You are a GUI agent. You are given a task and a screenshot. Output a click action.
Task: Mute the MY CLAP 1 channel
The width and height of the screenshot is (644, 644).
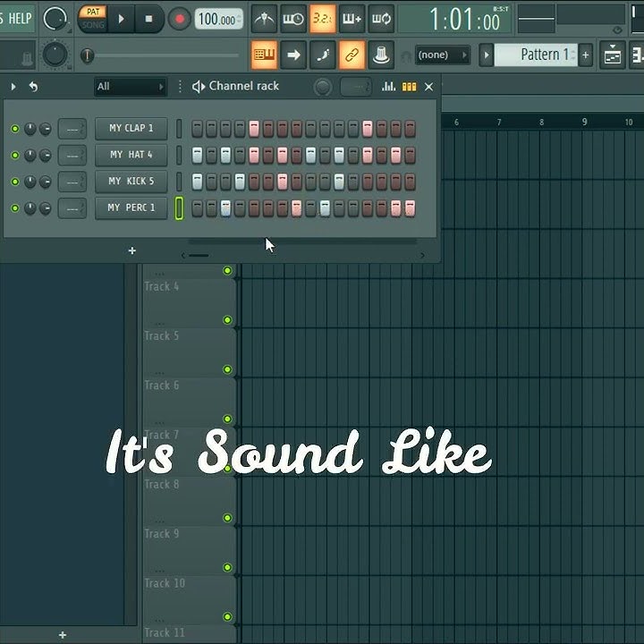click(15, 129)
